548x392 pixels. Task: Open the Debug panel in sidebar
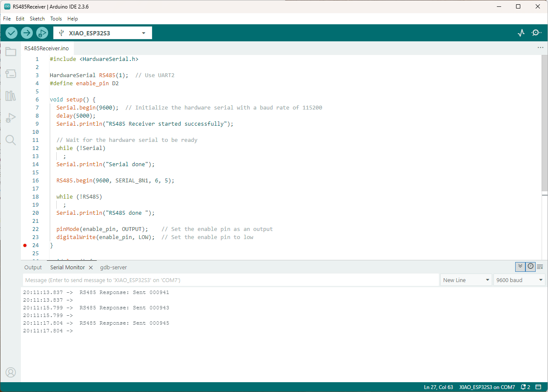[11, 118]
